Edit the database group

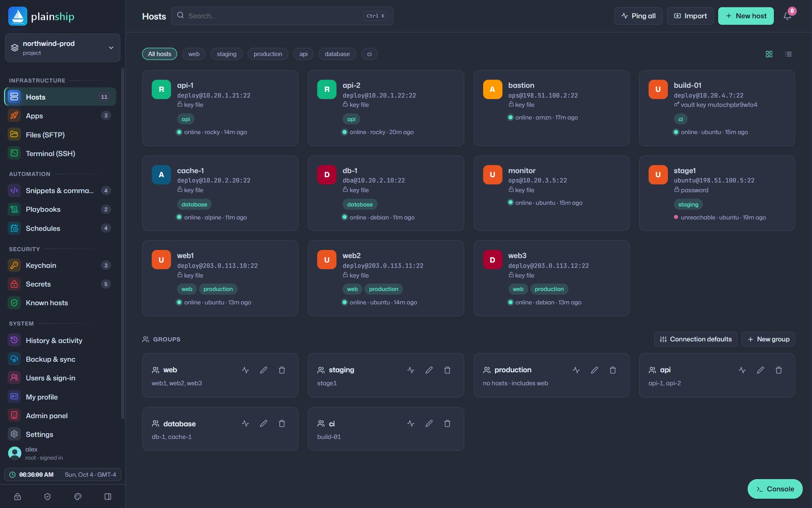(263, 423)
